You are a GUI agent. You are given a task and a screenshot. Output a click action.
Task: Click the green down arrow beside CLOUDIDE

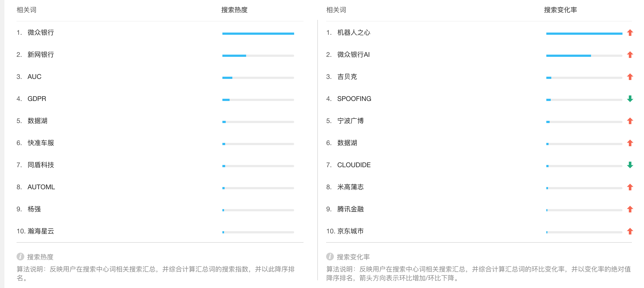(x=630, y=165)
